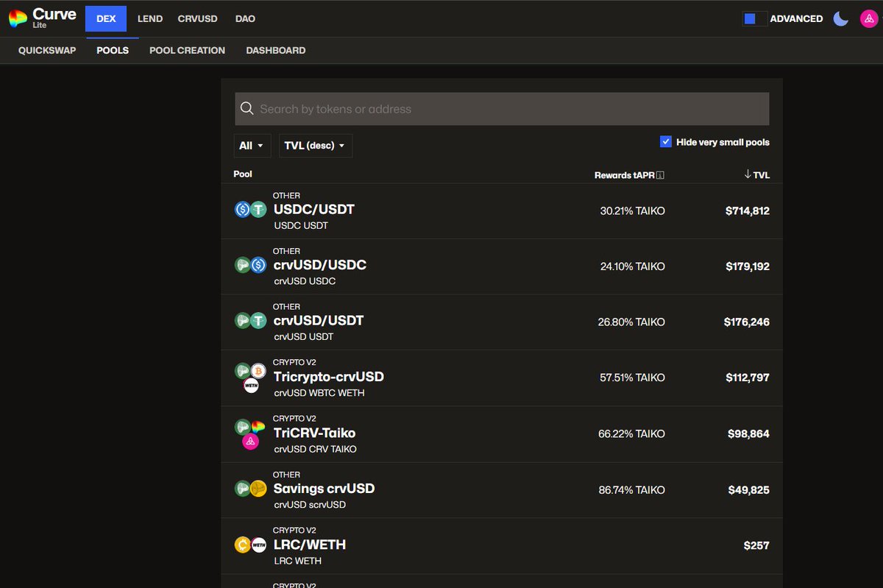Click the Pool column header
The height and width of the screenshot is (588, 883).
[243, 174]
